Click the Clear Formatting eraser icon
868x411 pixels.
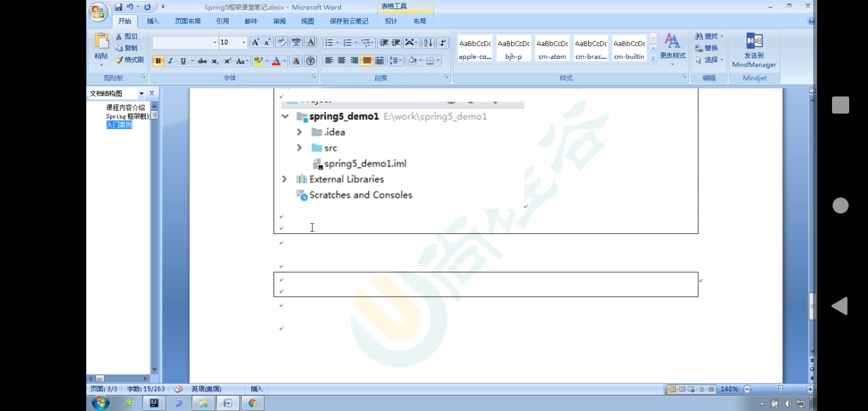tap(282, 42)
